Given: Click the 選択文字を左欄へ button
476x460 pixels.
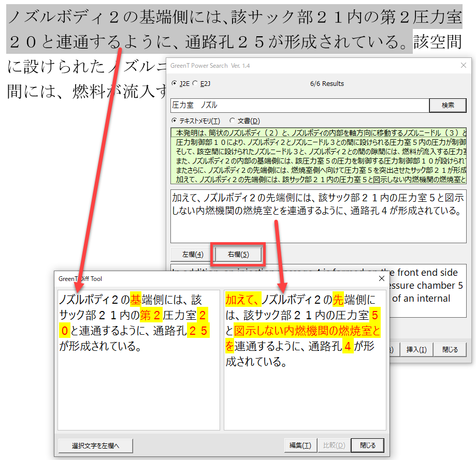Looking at the screenshot, I should pyautogui.click(x=95, y=446).
